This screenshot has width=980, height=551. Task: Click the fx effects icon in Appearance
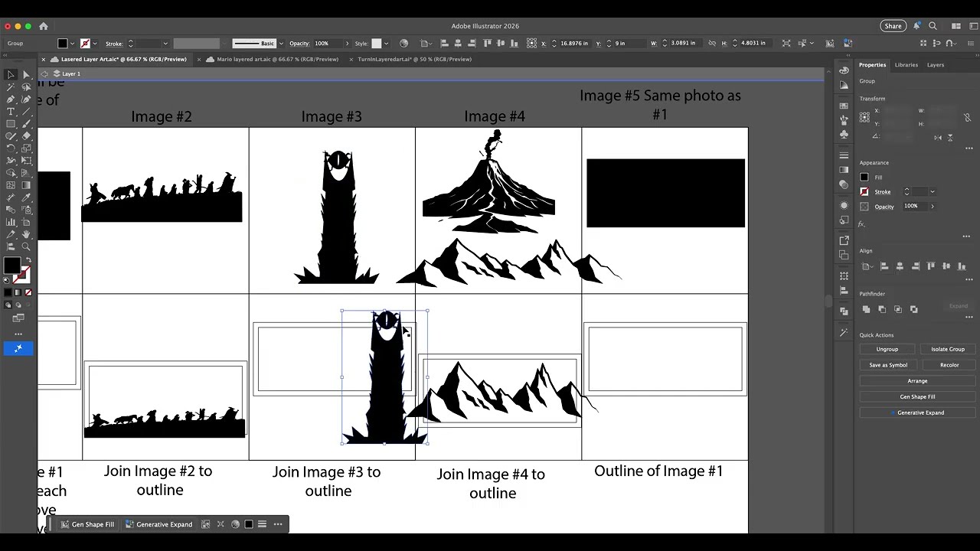coord(861,224)
